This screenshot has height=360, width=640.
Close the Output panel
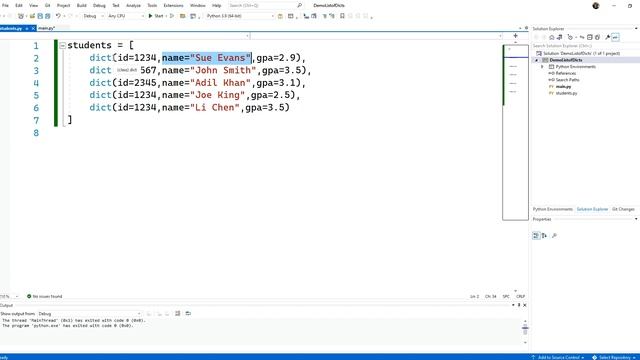point(525,305)
